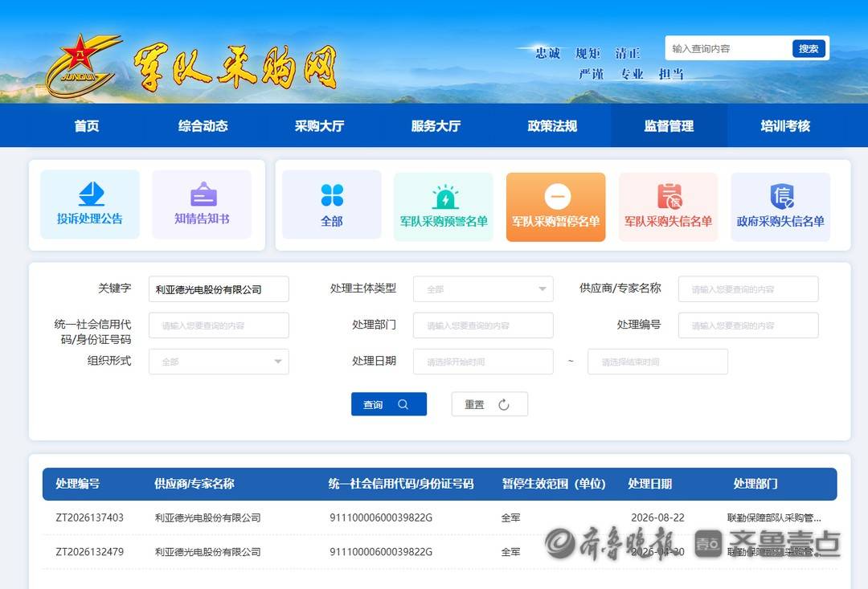This screenshot has width=868, height=589.
Task: Click 全军 in ZT2026137403 row
Action: [510, 517]
